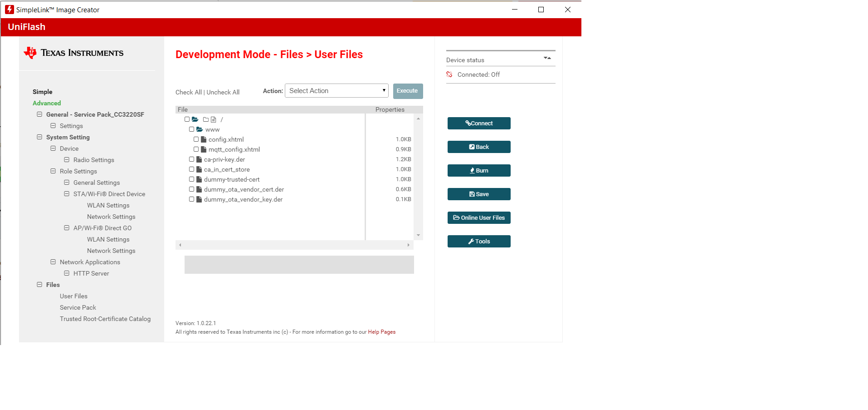Switch to Advanced mode
Image resolution: width=868 pixels, height=410 pixels.
tap(47, 103)
